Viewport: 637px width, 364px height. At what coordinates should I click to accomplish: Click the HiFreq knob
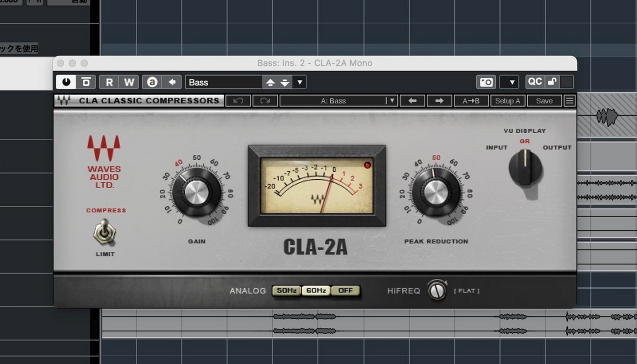(437, 291)
